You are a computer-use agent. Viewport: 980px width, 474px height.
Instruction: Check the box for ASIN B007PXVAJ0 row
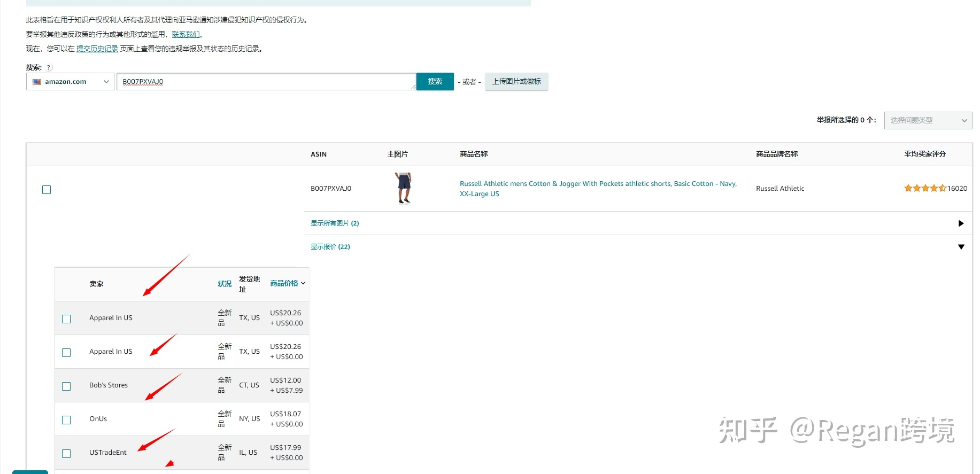[x=47, y=190]
